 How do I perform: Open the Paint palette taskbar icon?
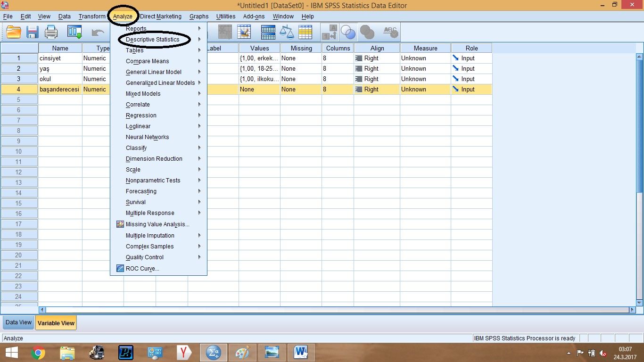point(242,352)
